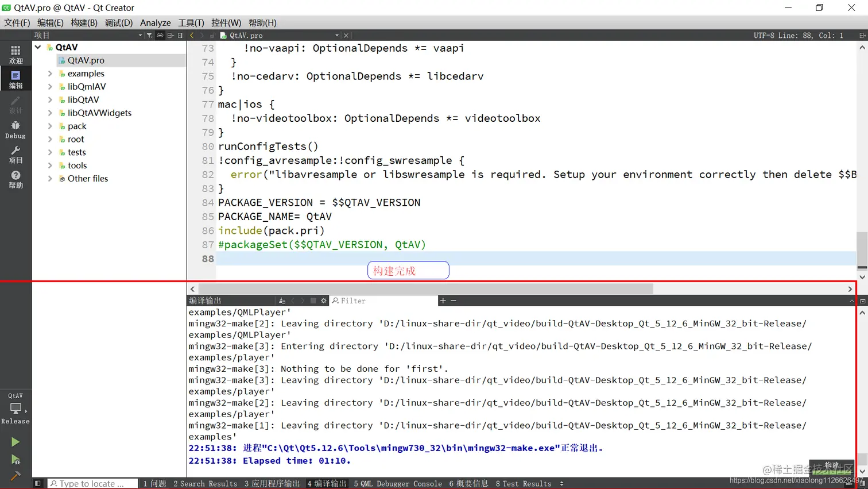This screenshot has width=868, height=489.
Task: Toggle the file writable lock icon
Action: pyautogui.click(x=212, y=36)
